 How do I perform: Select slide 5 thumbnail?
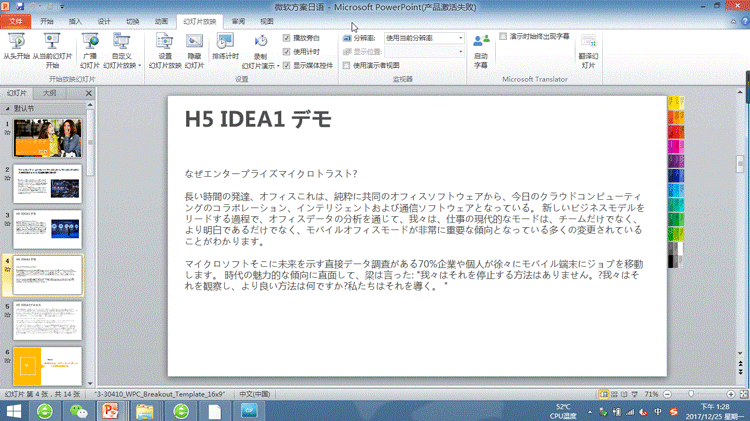(47, 321)
